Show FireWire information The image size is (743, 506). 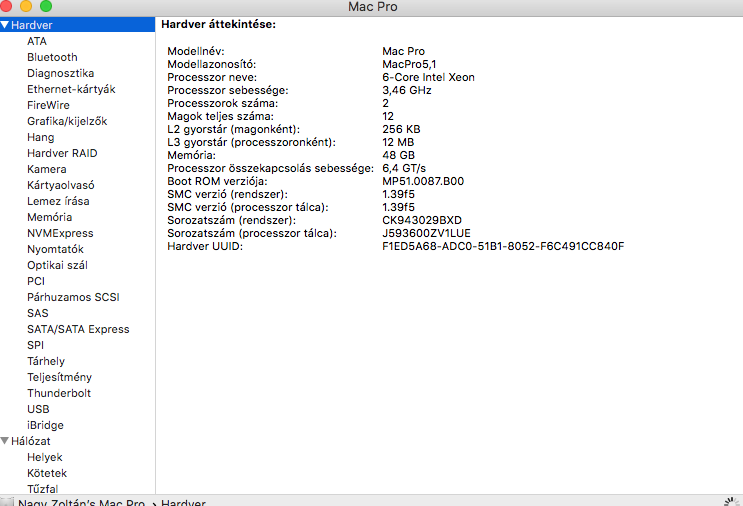point(48,105)
